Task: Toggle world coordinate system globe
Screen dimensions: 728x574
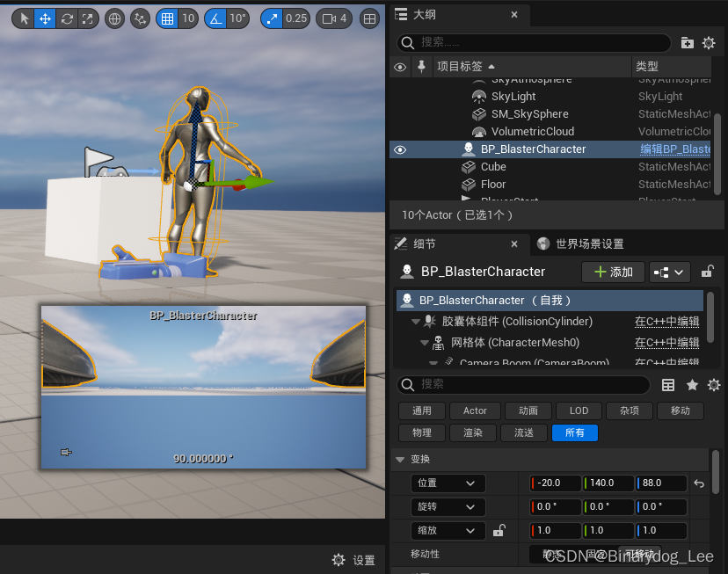Action: coord(114,18)
